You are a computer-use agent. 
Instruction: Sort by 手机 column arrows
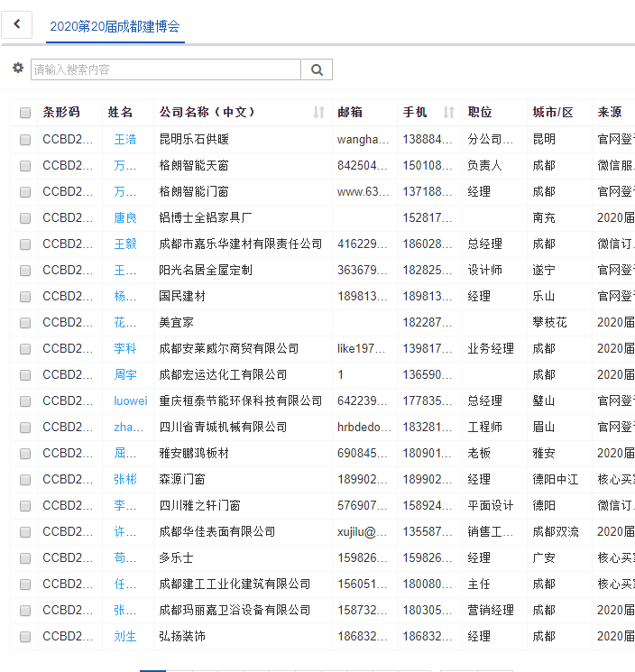449,113
